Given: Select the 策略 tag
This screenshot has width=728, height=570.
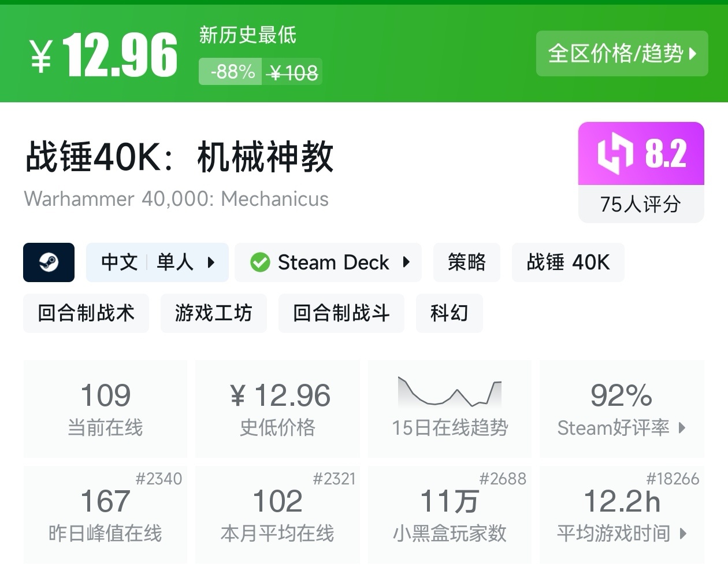Looking at the screenshot, I should (x=467, y=262).
